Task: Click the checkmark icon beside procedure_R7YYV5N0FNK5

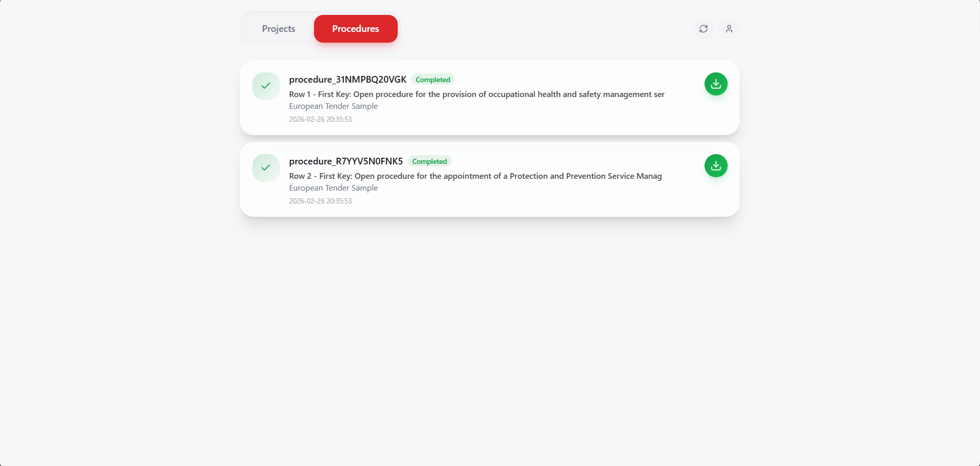Action: (x=266, y=167)
